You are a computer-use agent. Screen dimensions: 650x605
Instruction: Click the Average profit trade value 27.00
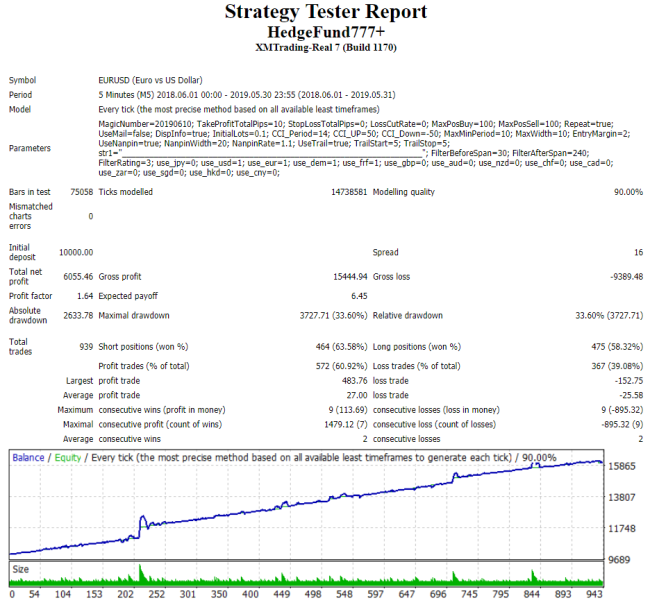tap(357, 395)
